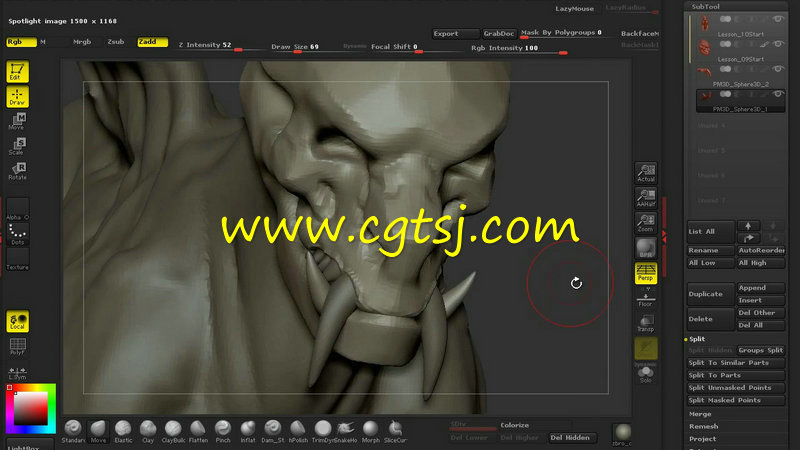Select the TrimDynamic brush
This screenshot has height=450, width=800.
click(322, 432)
